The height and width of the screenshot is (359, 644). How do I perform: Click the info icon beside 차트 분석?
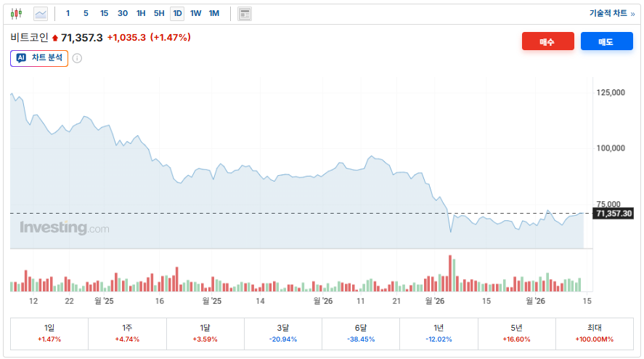[x=77, y=58]
